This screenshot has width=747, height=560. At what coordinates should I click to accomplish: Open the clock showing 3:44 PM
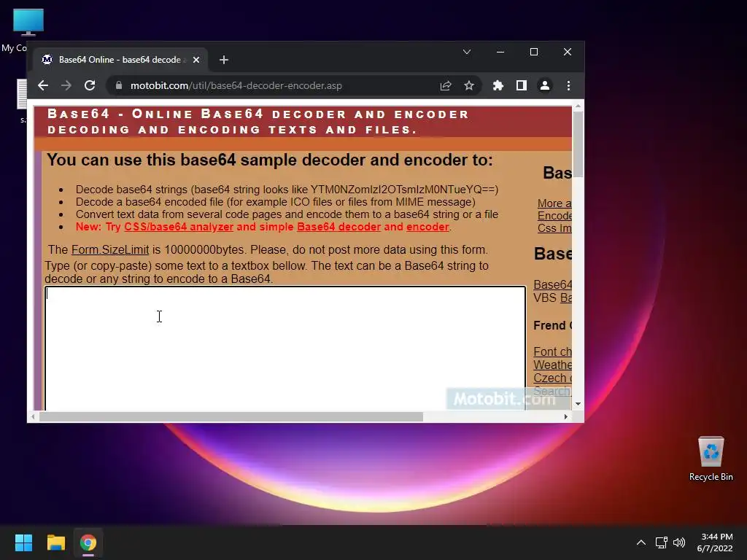coord(716,542)
